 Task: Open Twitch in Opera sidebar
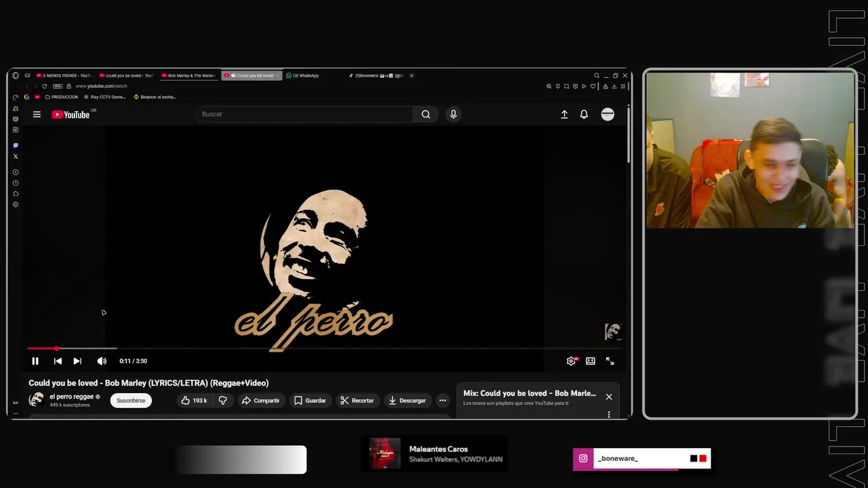tap(16, 145)
